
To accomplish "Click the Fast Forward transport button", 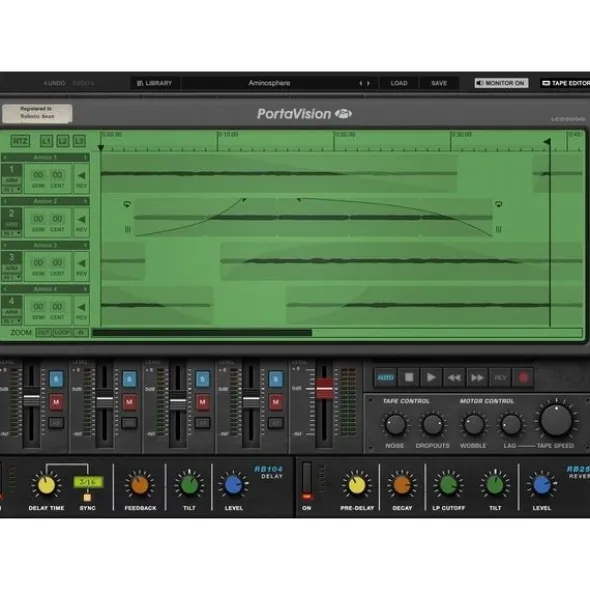I will 477,377.
